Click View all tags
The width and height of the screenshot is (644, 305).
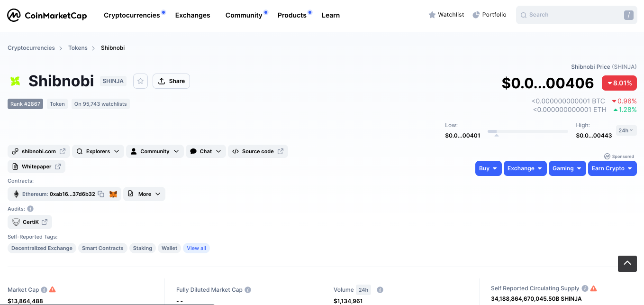tap(196, 248)
